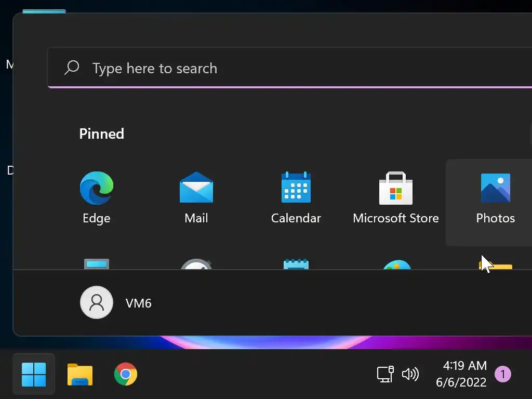Click the search magnifier icon
This screenshot has width=532, height=399.
click(72, 68)
